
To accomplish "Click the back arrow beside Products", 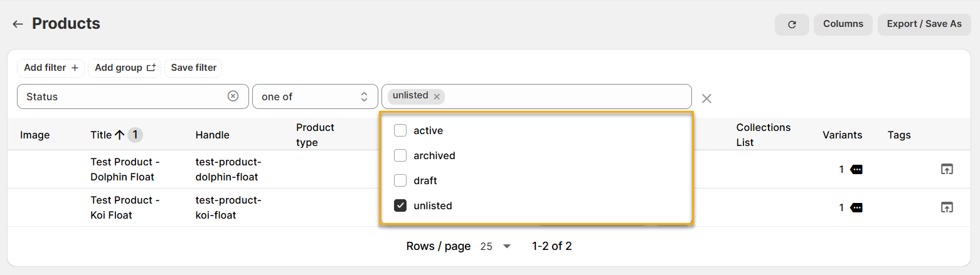I will tap(18, 24).
